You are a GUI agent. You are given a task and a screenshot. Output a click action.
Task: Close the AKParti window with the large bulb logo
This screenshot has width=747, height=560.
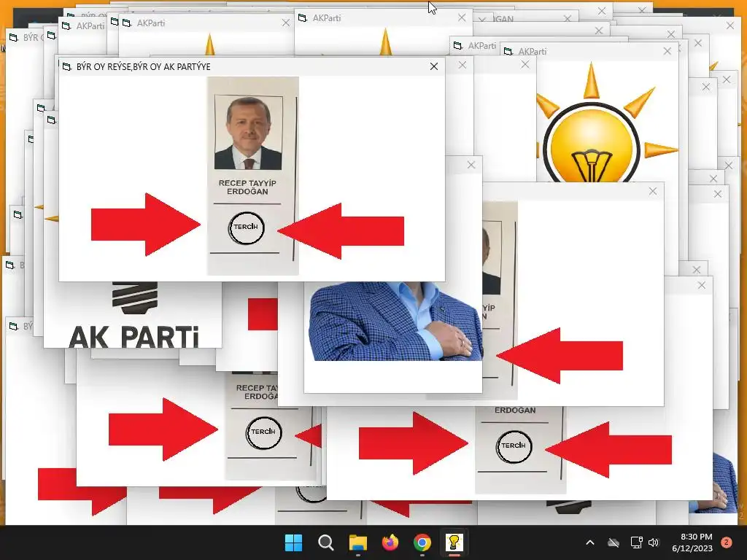pyautogui.click(x=667, y=51)
